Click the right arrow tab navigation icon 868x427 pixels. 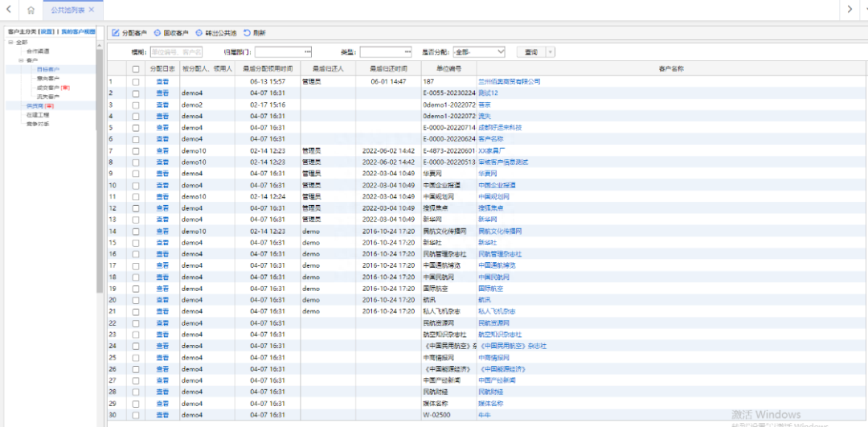pyautogui.click(x=850, y=10)
